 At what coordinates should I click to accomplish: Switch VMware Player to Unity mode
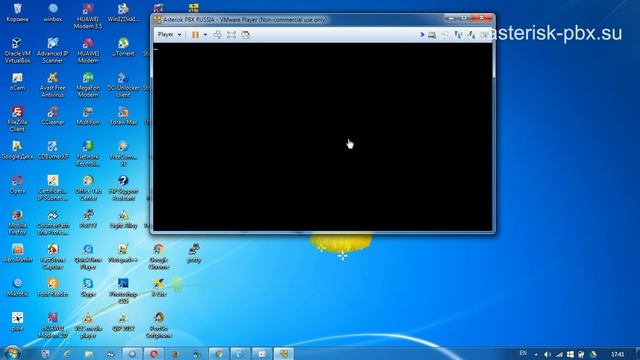[x=245, y=35]
